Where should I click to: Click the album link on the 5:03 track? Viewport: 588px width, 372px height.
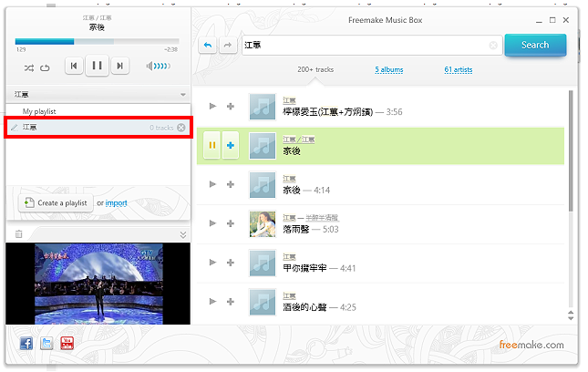[x=322, y=218]
